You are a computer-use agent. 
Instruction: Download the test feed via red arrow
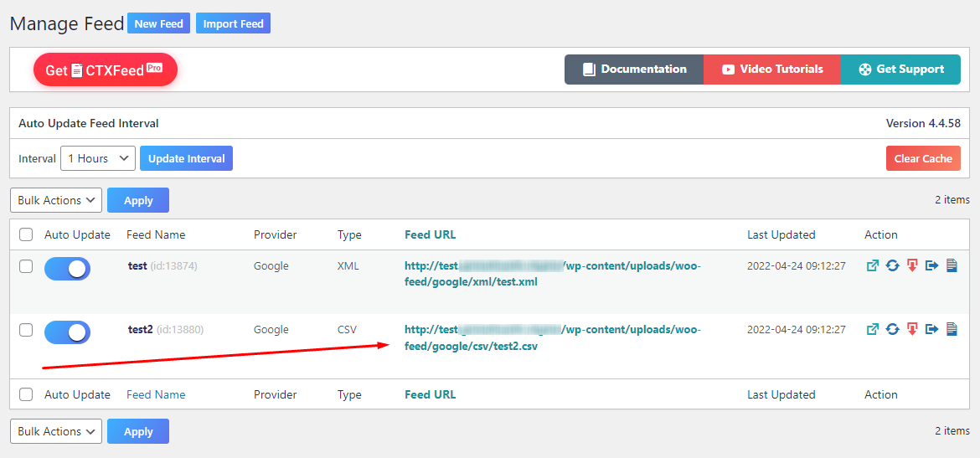(912, 266)
